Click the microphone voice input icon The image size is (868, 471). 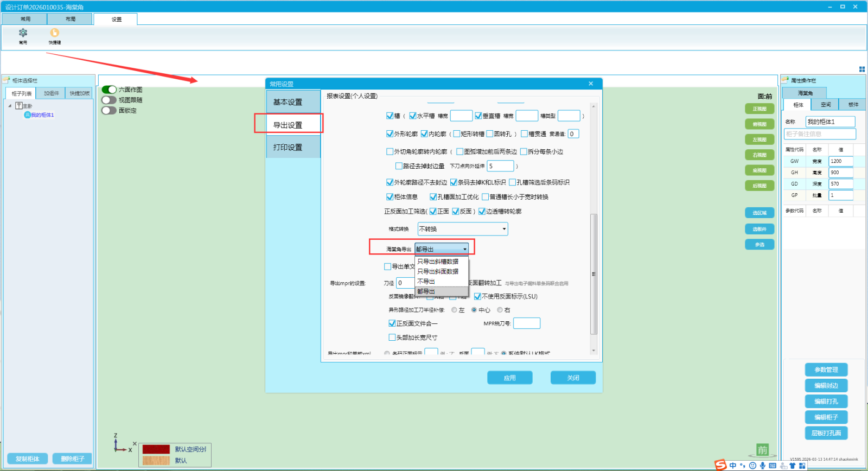point(762,466)
